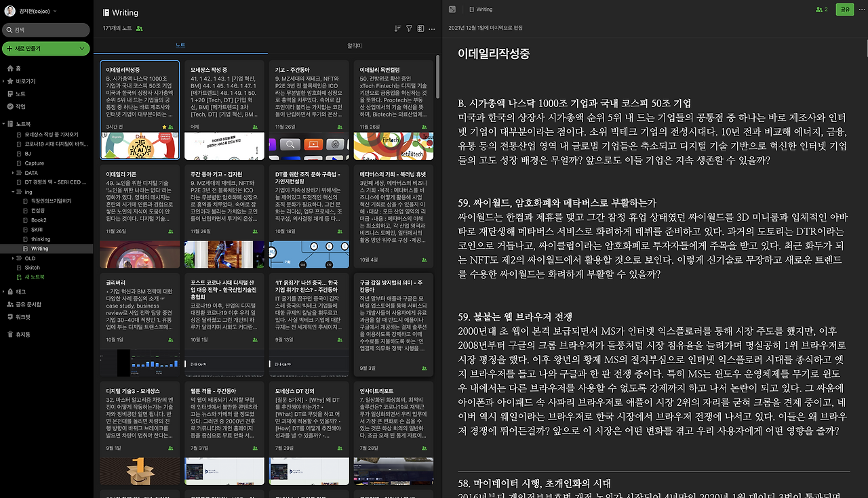
Task: Expand the DATA notebook stack
Action: tap(14, 173)
